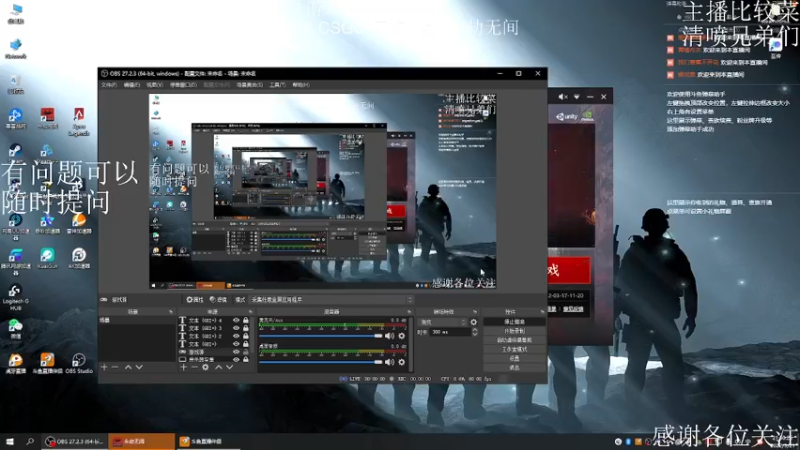Open the Apex Legends desktop shortcut
The height and width of the screenshot is (450, 800).
tap(79, 121)
